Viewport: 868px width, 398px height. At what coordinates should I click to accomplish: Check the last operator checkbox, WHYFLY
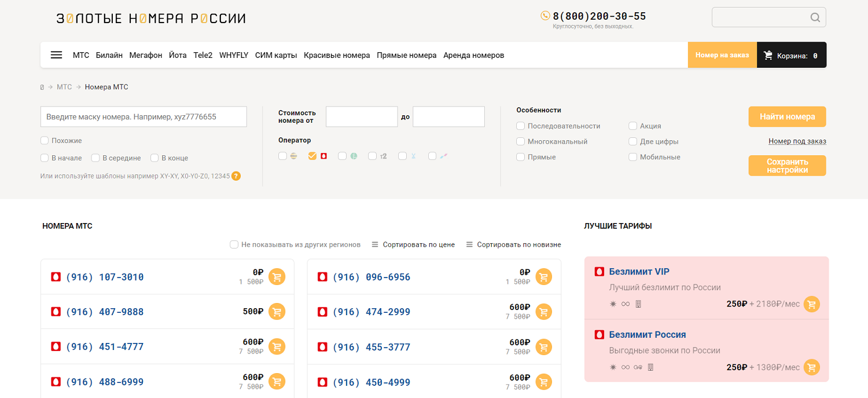pos(432,156)
